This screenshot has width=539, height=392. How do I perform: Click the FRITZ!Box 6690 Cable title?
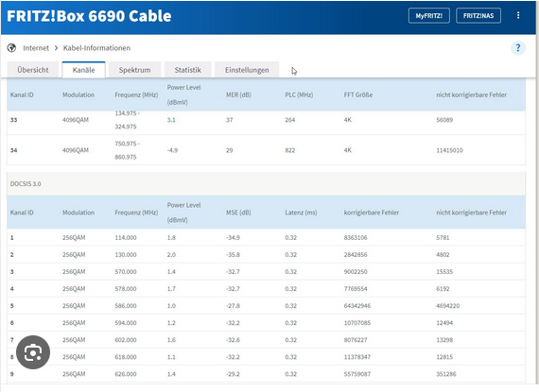(90, 16)
